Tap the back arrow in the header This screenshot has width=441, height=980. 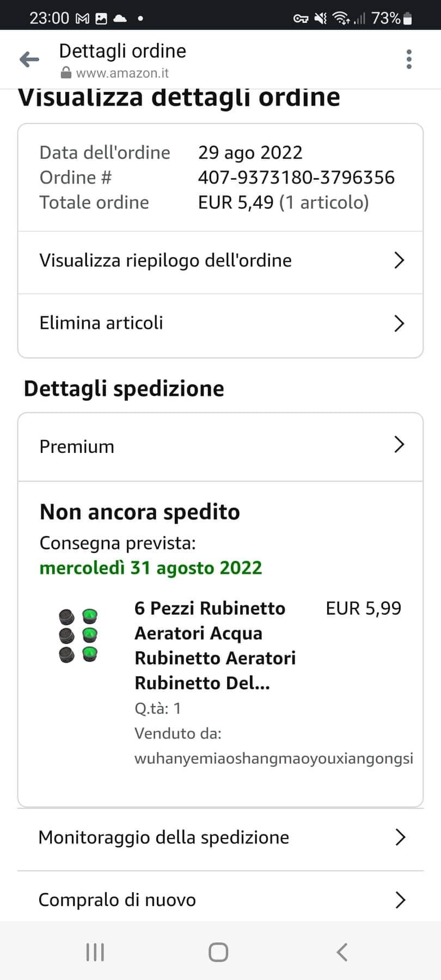coord(29,59)
